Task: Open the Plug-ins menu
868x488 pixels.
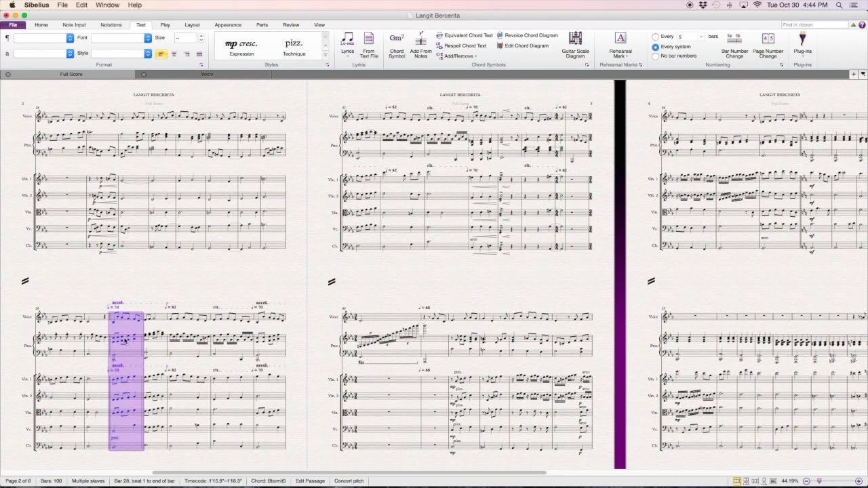Action: click(x=802, y=44)
